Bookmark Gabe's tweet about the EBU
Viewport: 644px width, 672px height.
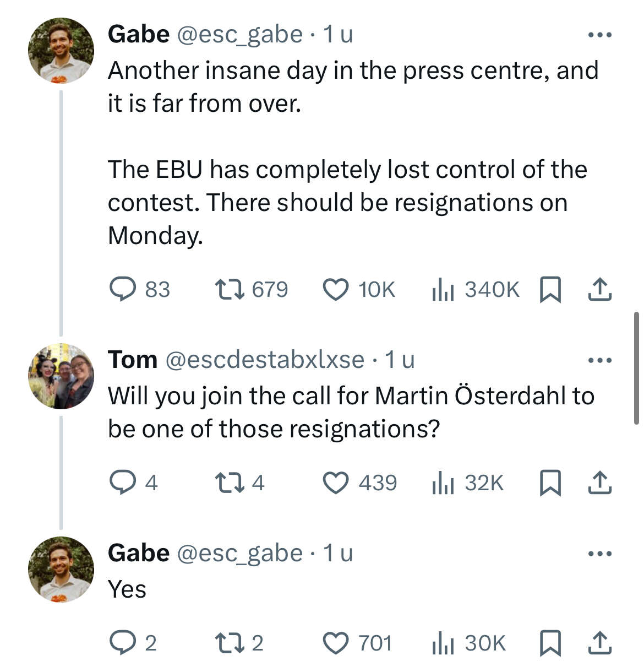[x=549, y=289]
